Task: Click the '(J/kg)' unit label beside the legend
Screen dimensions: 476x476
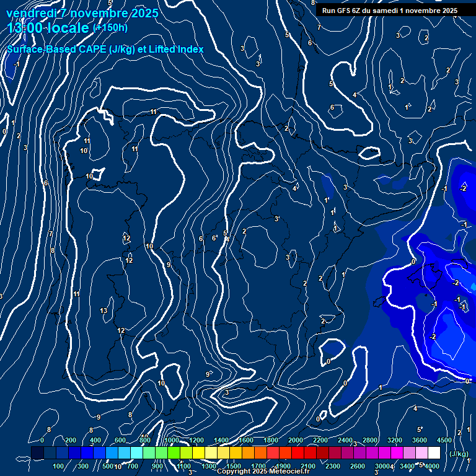Action: coord(459,454)
